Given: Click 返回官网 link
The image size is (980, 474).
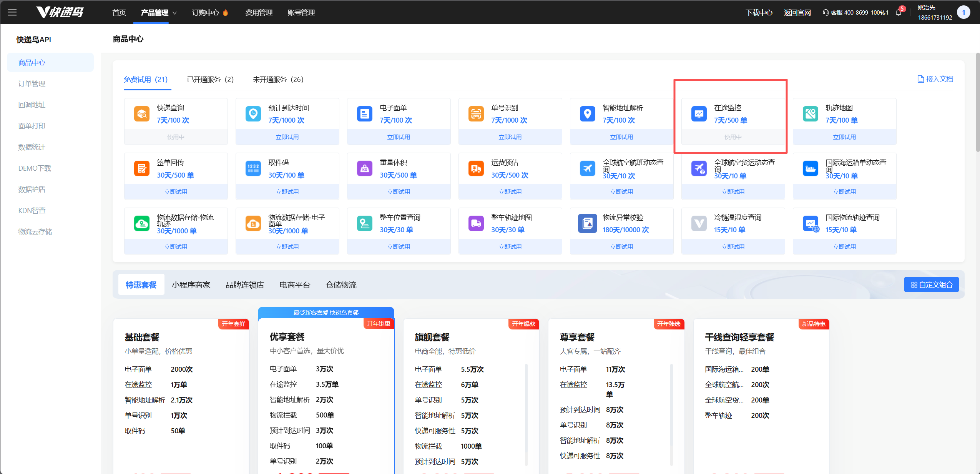Looking at the screenshot, I should (x=797, y=13).
